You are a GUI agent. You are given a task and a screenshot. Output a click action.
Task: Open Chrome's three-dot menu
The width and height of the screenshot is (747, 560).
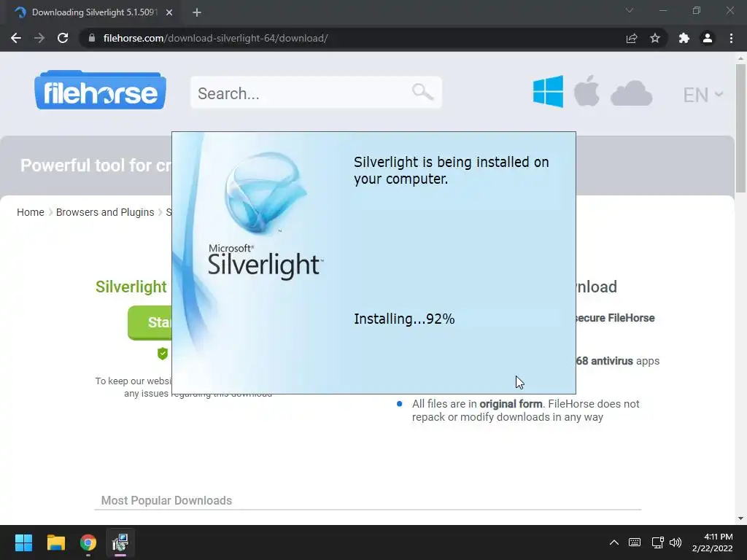coord(731,38)
